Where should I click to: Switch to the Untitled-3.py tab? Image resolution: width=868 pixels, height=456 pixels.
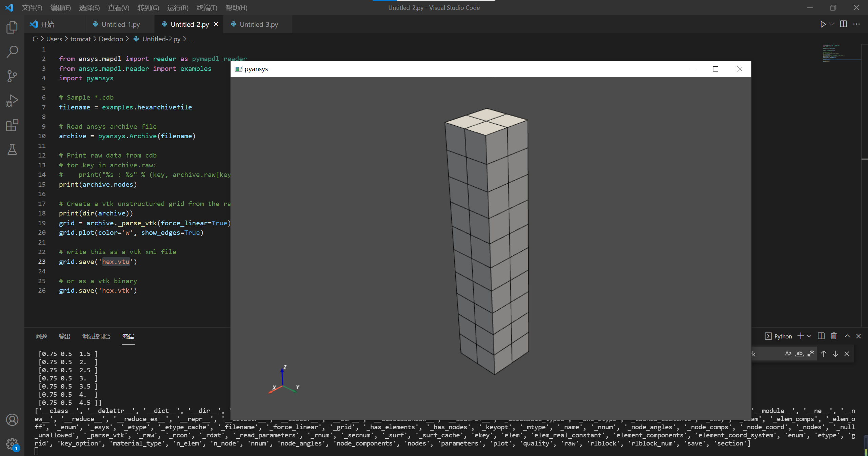pos(258,24)
